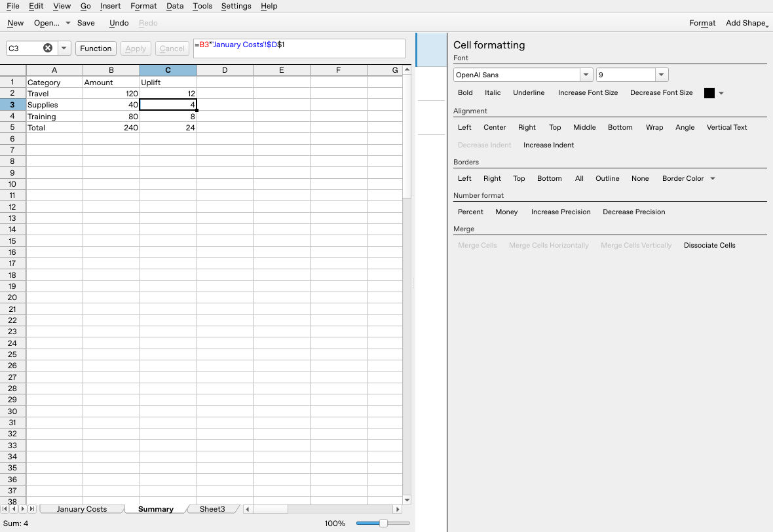Apply Outline border
The image size is (773, 532).
coord(607,178)
